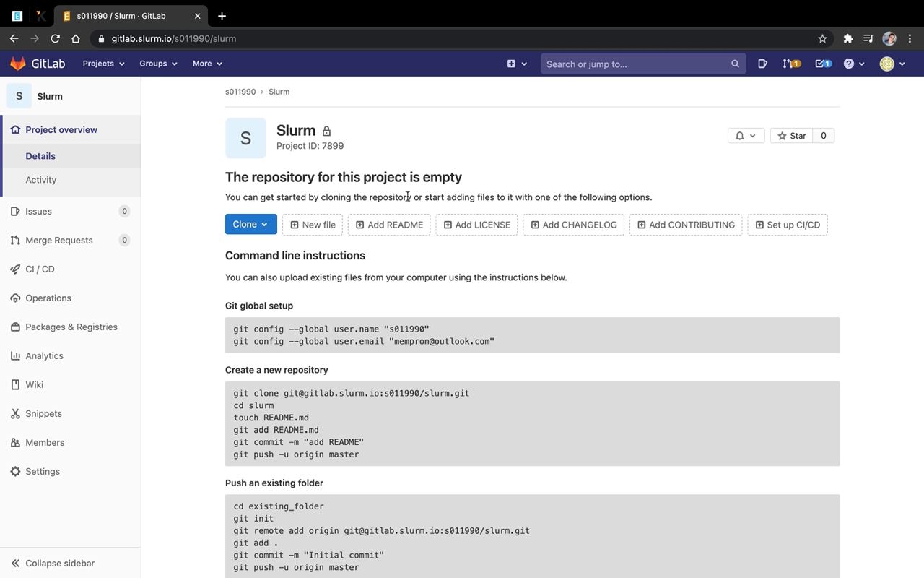The width and height of the screenshot is (924, 578).
Task: Star the Slurm project
Action: pos(791,135)
